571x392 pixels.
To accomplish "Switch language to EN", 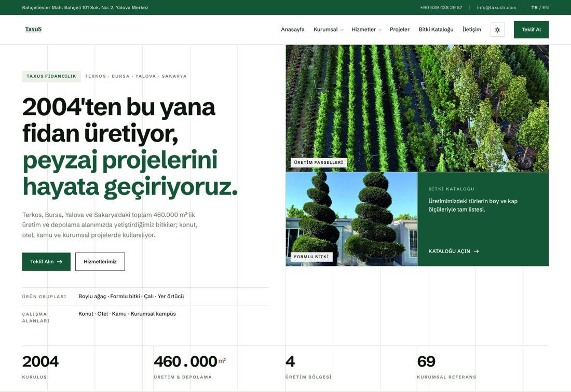I will point(546,7).
